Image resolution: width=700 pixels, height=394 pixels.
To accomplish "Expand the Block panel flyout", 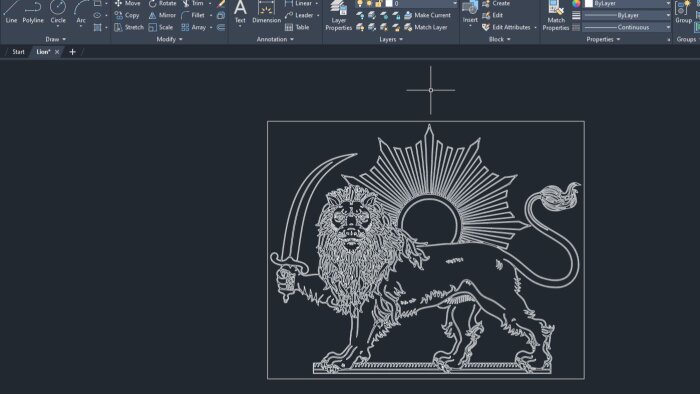I will [x=499, y=39].
